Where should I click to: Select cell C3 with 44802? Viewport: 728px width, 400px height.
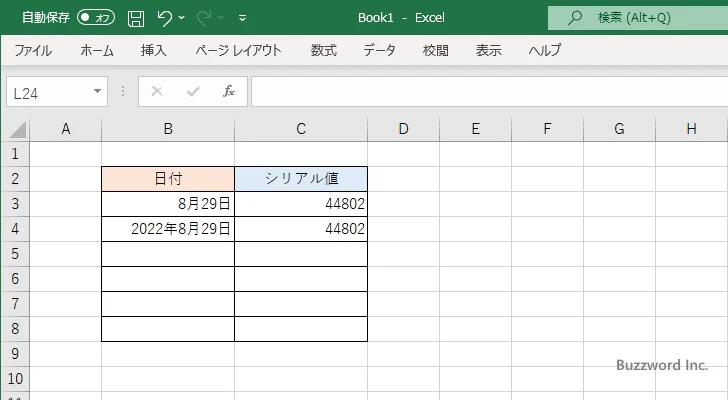click(x=301, y=204)
